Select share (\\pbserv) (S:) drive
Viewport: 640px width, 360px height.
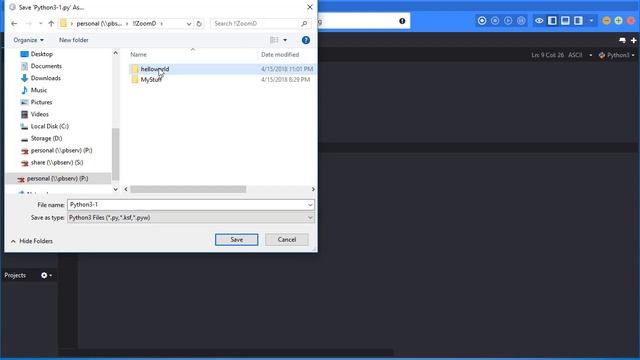pos(57,162)
